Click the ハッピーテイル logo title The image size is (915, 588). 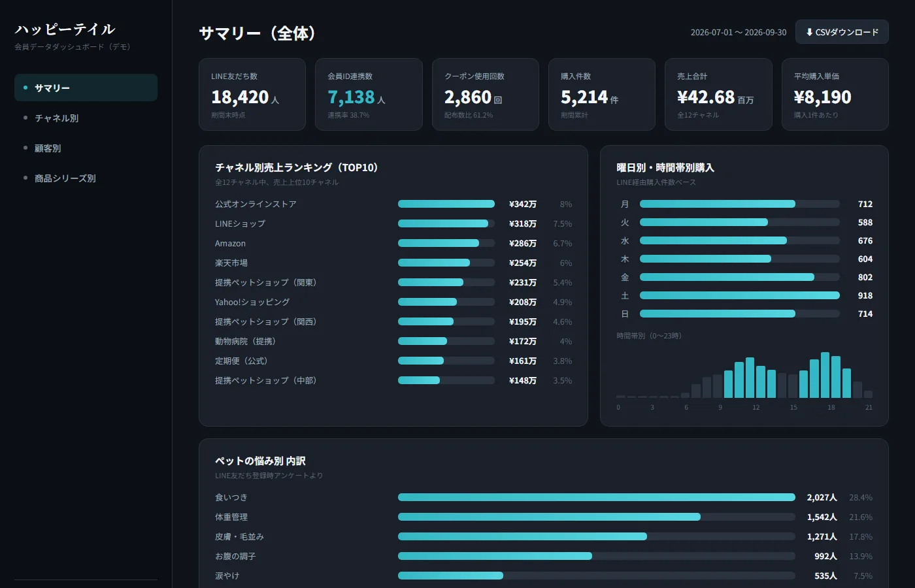[x=65, y=29]
